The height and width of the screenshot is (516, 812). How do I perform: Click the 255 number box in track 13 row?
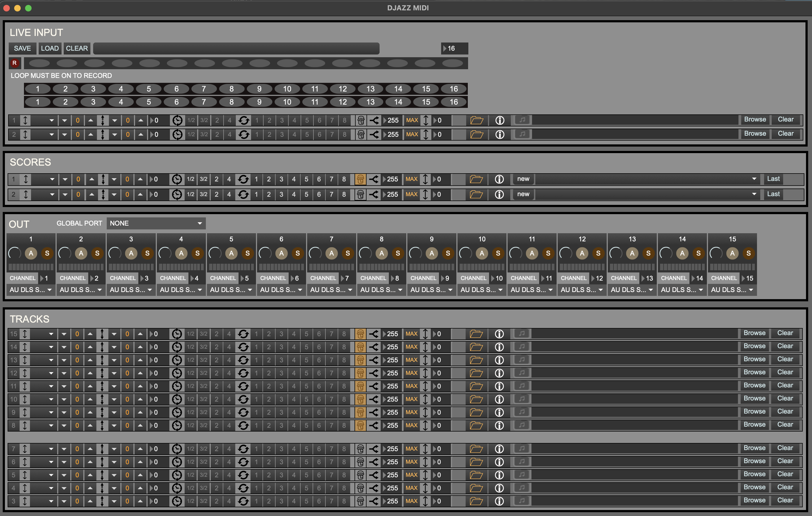[392, 360]
